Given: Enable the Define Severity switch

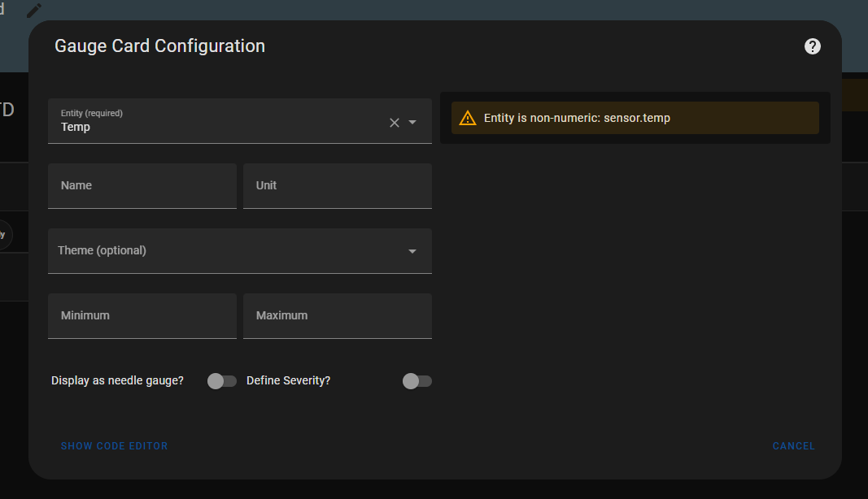Looking at the screenshot, I should coord(417,381).
